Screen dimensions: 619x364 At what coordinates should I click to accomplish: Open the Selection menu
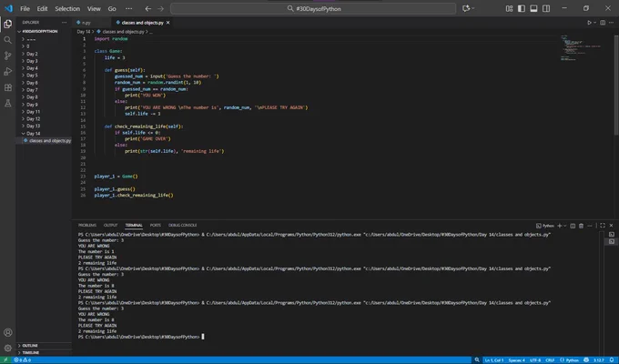pos(67,8)
